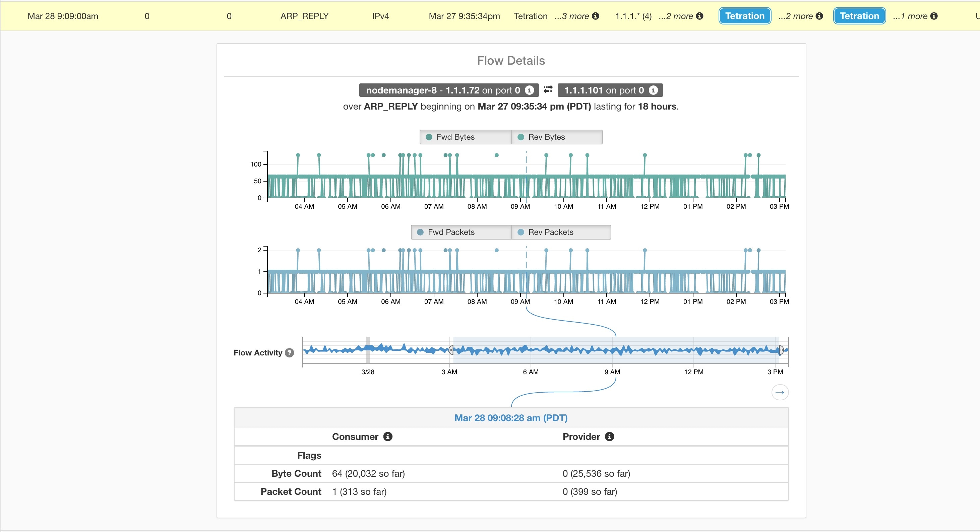Screen dimensions: 980x532
Task: Click the swap direction arrows icon
Action: (548, 89)
